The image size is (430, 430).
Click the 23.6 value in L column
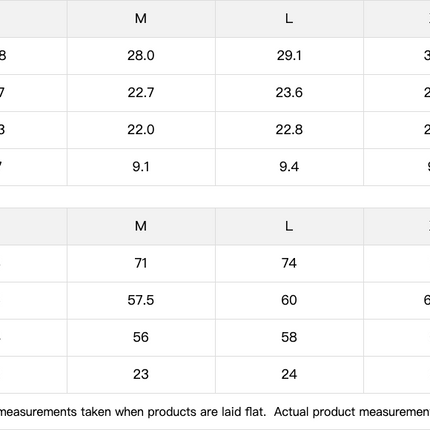[289, 93]
